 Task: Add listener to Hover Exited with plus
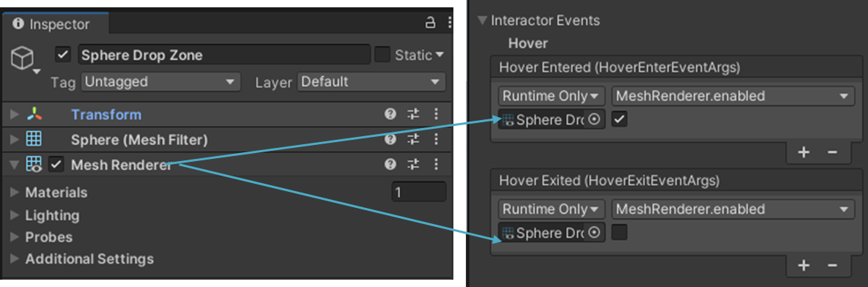(x=804, y=266)
